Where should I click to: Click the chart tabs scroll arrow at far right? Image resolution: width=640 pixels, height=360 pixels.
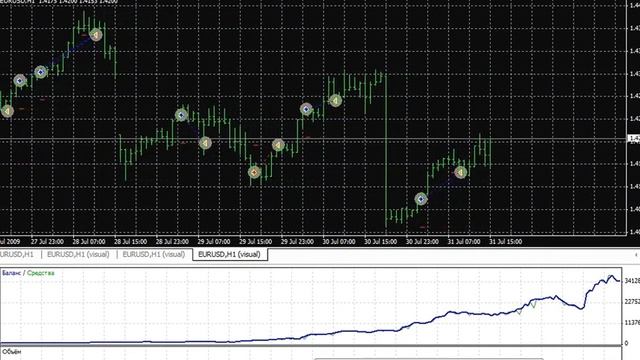(637, 255)
